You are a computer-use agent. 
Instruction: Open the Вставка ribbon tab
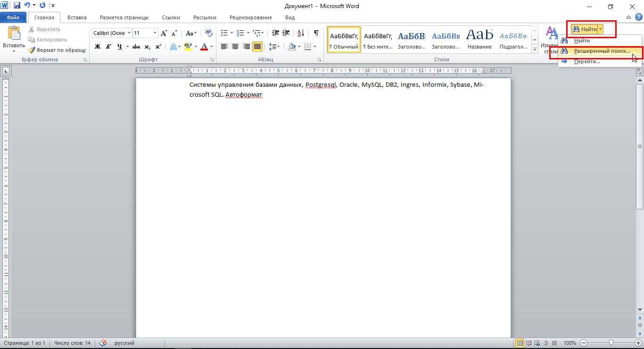tap(77, 17)
